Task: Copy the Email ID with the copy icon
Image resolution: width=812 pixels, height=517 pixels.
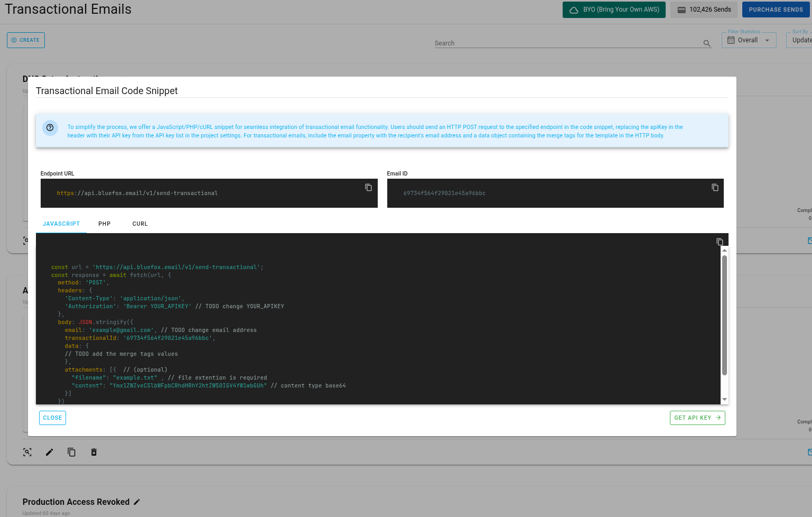Action: click(x=715, y=188)
